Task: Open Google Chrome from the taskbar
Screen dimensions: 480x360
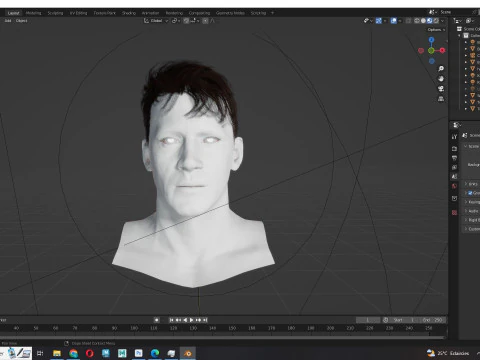Action: pos(73,353)
